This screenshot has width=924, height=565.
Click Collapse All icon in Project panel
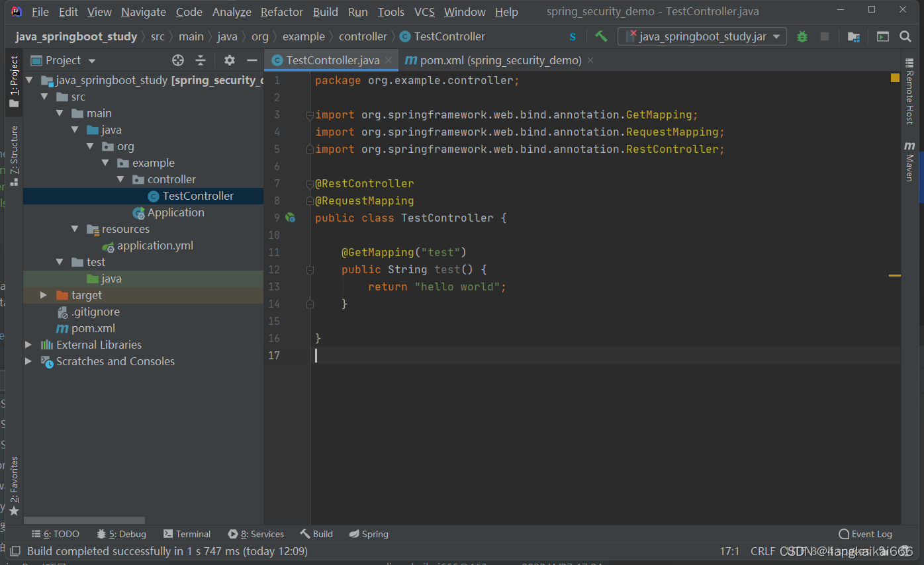coord(201,60)
